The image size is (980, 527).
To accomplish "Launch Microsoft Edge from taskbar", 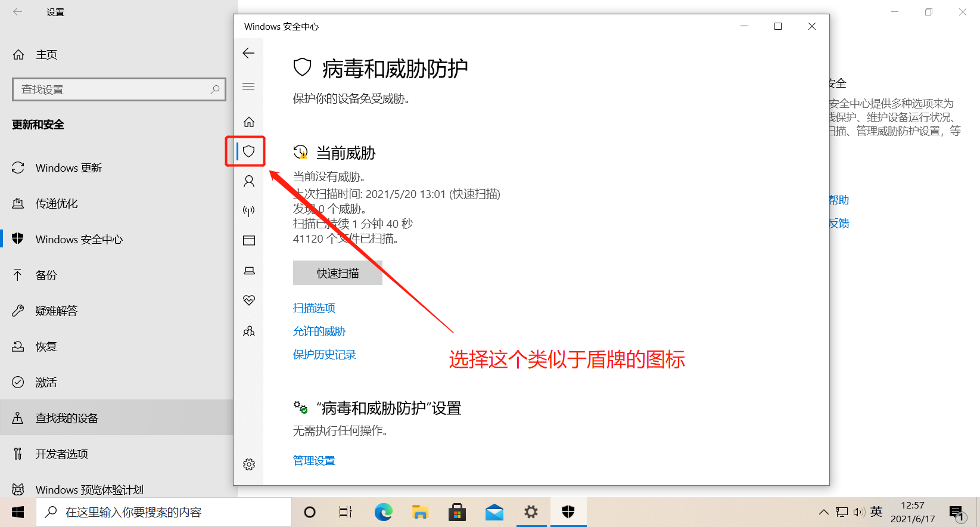I will pyautogui.click(x=383, y=512).
